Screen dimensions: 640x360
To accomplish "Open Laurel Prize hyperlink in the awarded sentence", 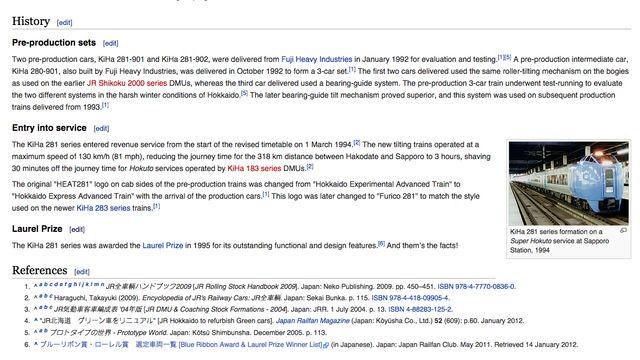I will click(162, 245).
